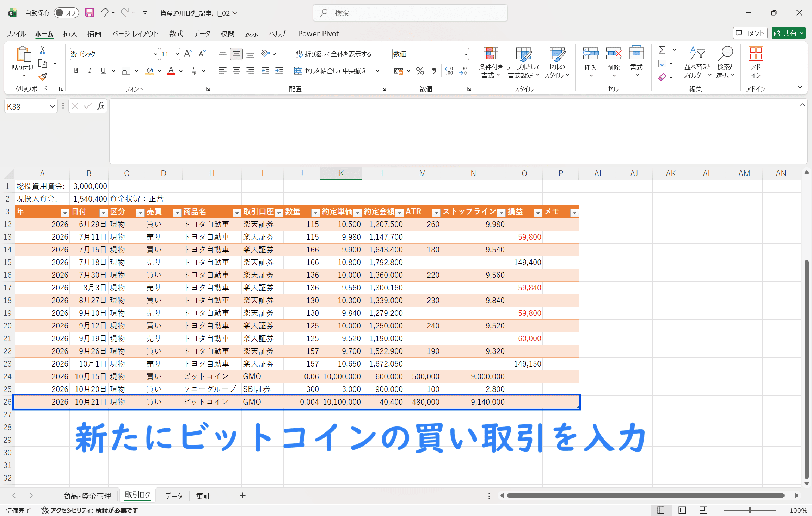This screenshot has width=812, height=516.
Task: Switch to the 集計 sheet tab
Action: pyautogui.click(x=203, y=496)
